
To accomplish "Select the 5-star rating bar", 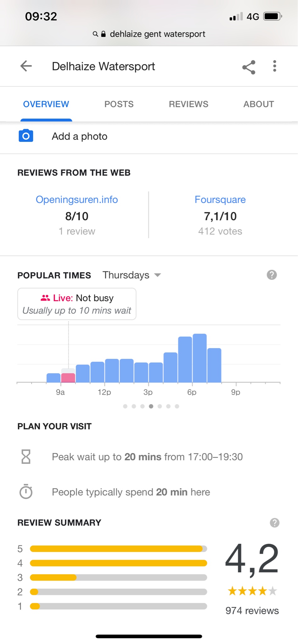I will coord(118,549).
